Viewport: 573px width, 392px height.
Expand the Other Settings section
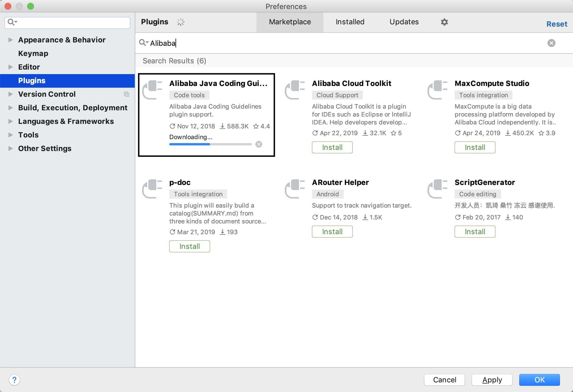(x=10, y=148)
